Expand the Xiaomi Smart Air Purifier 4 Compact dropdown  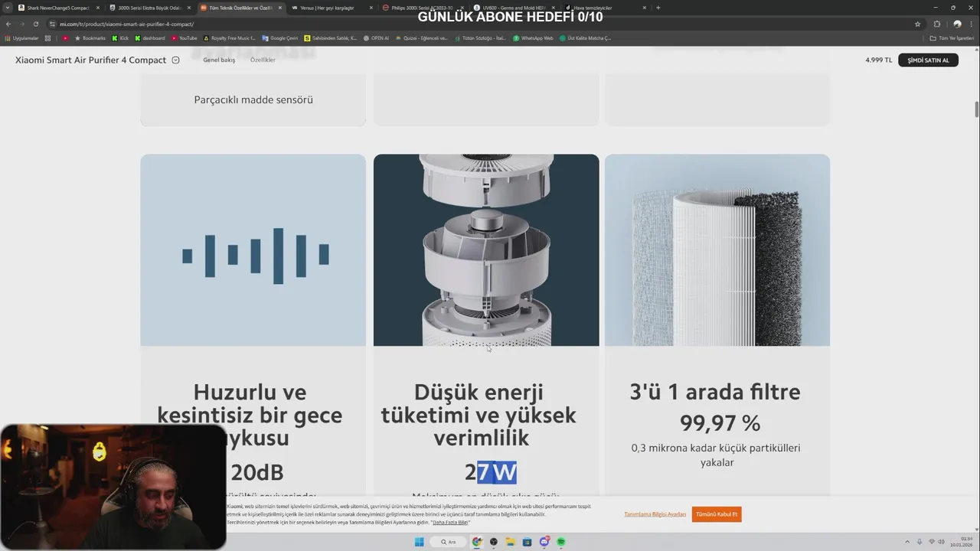point(175,60)
